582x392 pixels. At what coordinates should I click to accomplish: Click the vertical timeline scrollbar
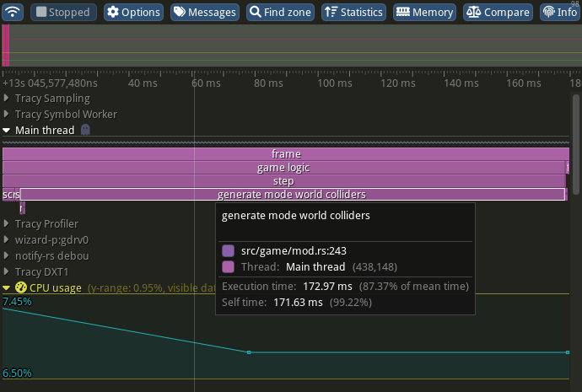pyautogui.click(x=576, y=145)
